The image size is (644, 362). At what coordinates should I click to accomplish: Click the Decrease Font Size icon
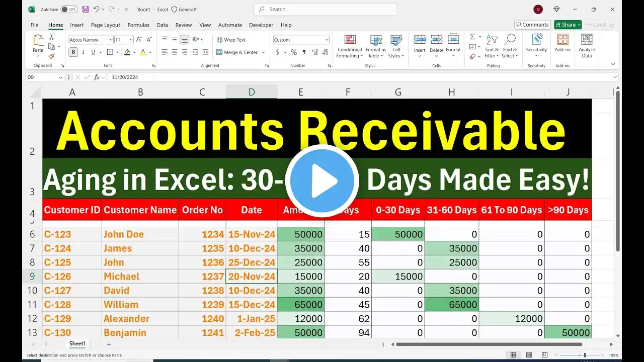pos(149,40)
